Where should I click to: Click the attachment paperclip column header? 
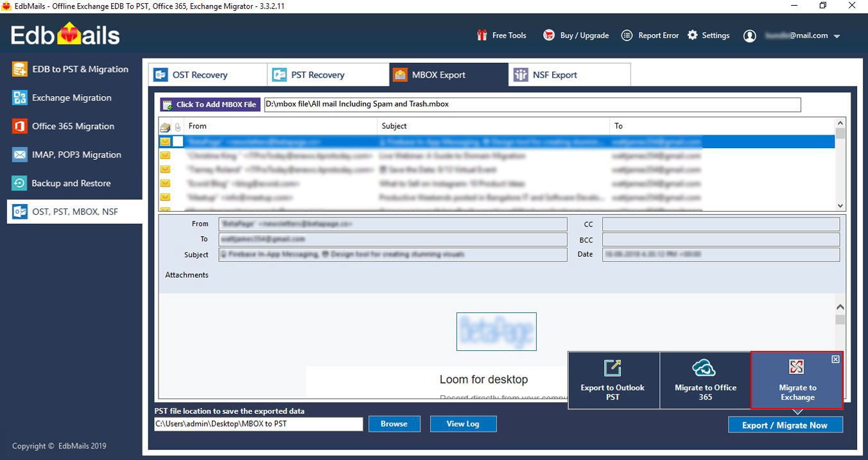click(x=177, y=126)
